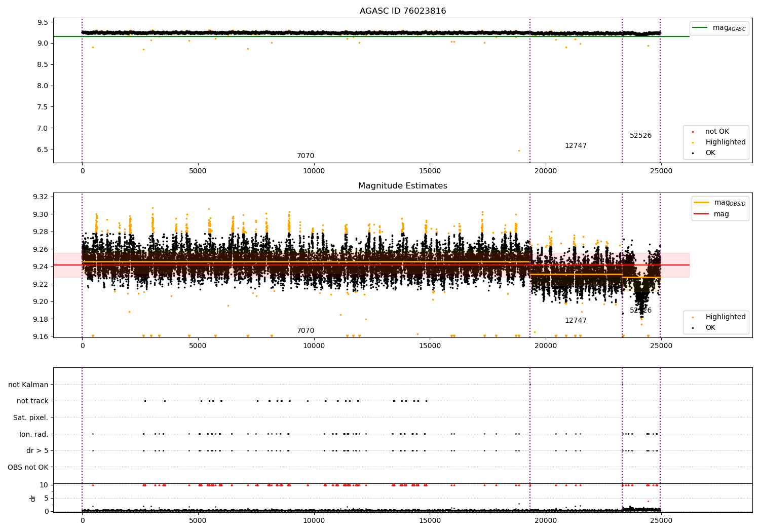
Task: Click the 9.0 y-axis tick label
Action: (x=43, y=44)
